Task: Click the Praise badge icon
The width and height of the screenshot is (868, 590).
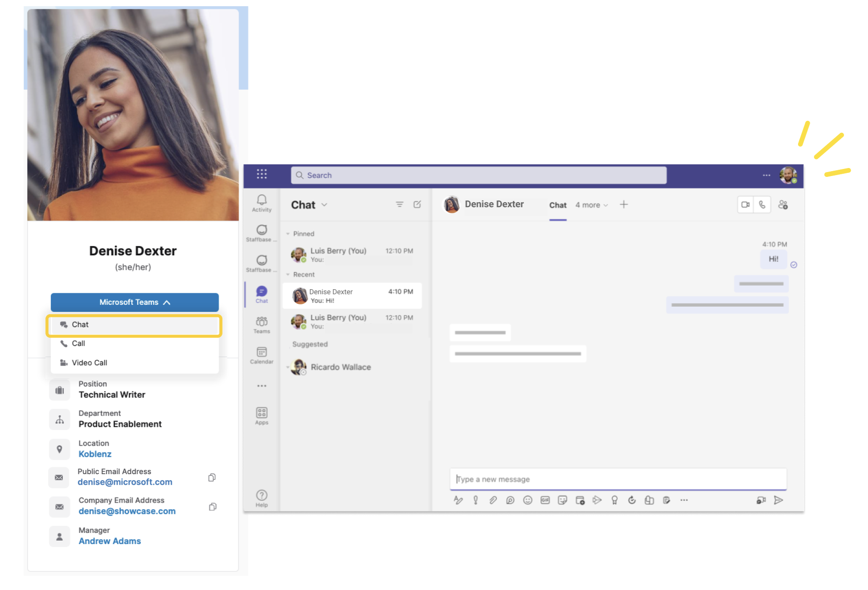Action: tap(614, 500)
